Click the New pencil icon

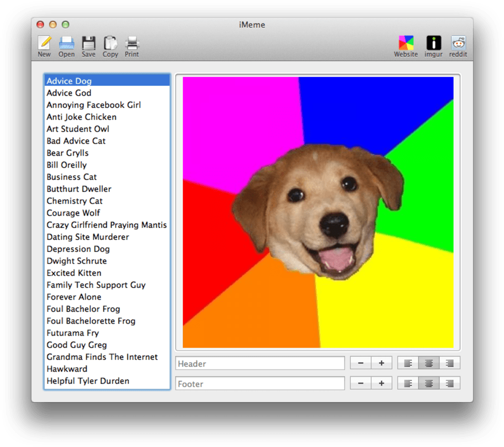44,43
